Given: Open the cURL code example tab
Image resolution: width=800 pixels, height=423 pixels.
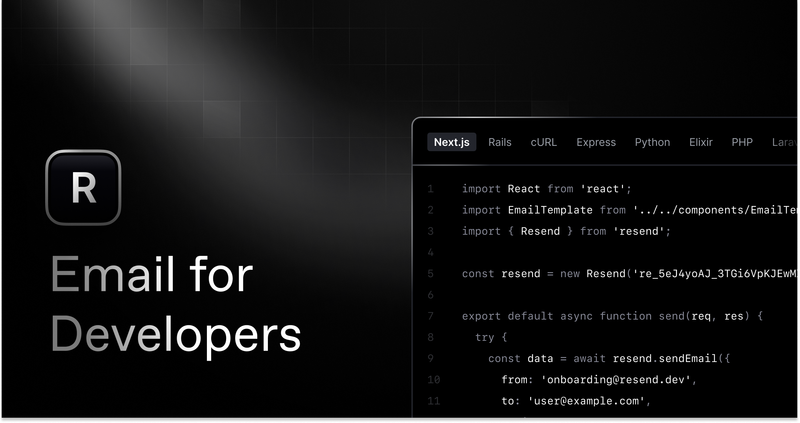Looking at the screenshot, I should point(543,142).
